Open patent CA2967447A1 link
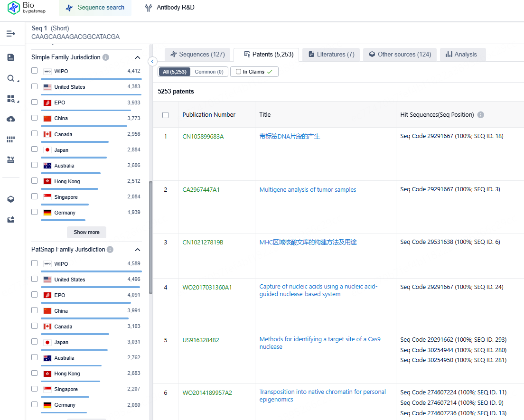The image size is (524, 420). click(x=201, y=190)
